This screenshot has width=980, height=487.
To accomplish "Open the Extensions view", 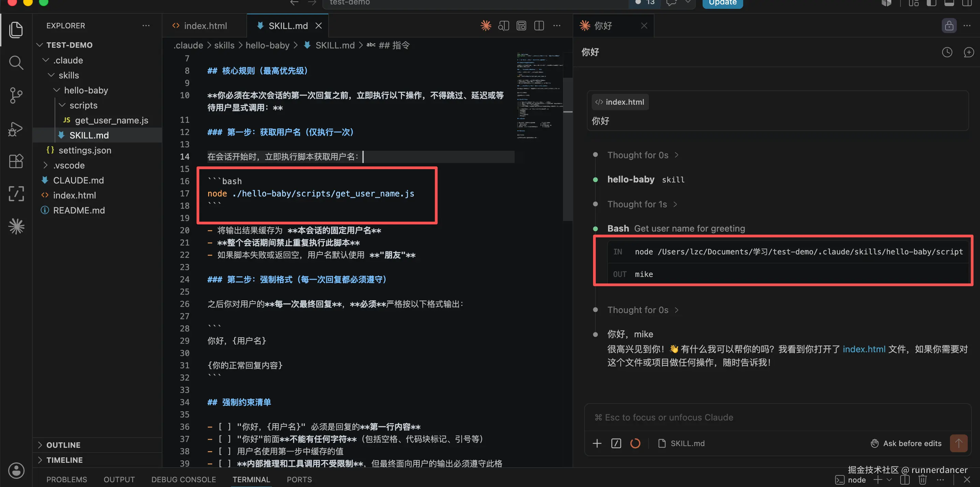I will [x=16, y=161].
